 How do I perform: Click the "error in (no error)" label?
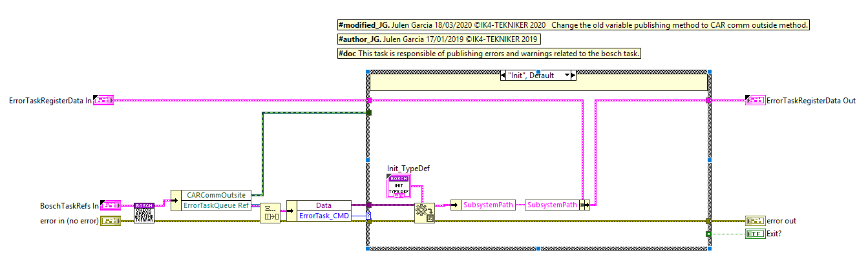[x=69, y=221]
